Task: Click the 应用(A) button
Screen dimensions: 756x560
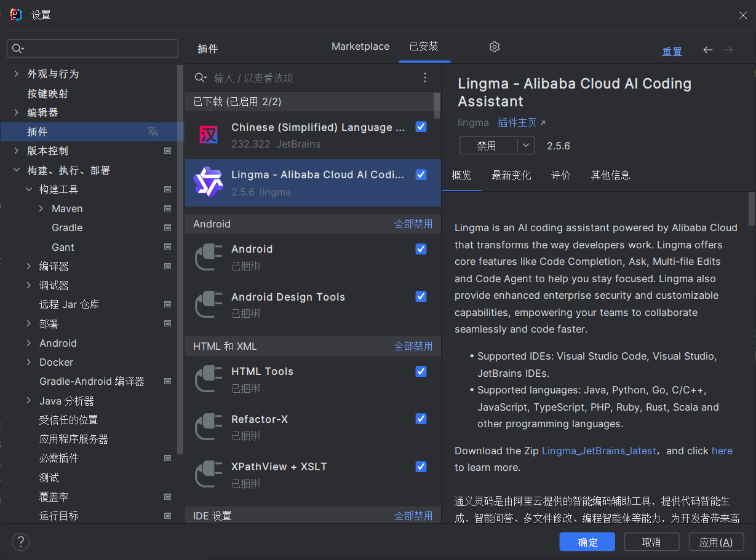Action: 716,542
